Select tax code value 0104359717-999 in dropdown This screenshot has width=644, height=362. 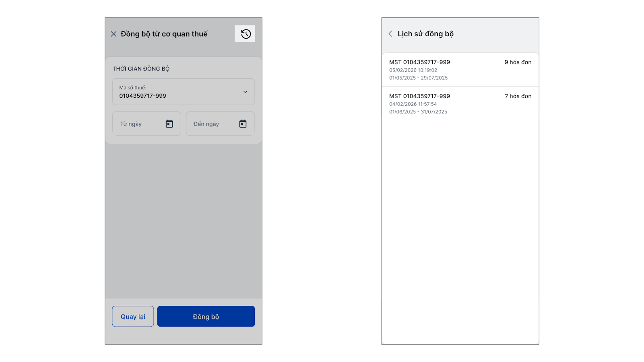pos(143,96)
